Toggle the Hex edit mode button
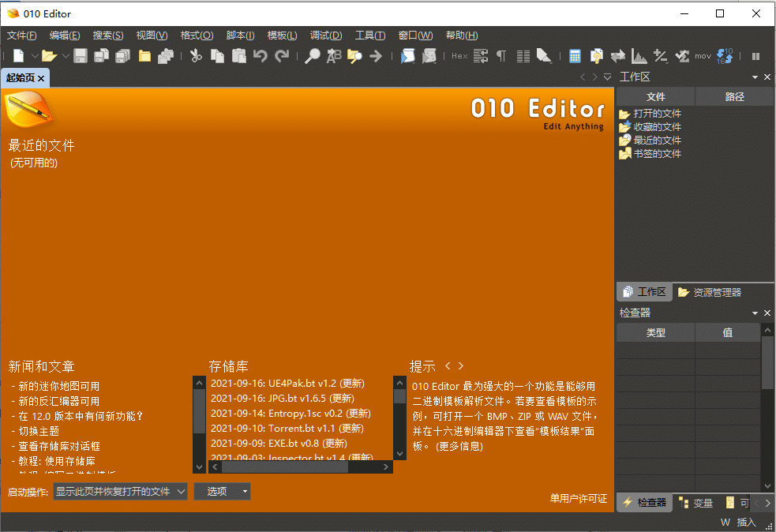 (x=459, y=56)
